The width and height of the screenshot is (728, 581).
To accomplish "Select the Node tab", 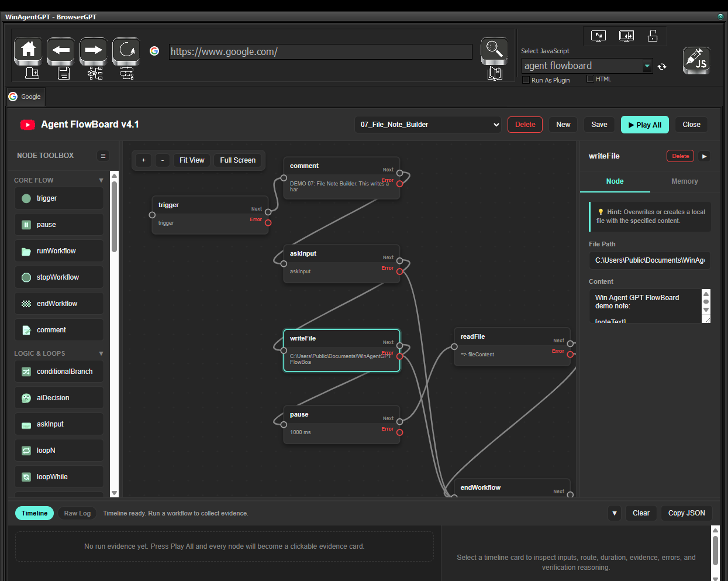I will tap(615, 181).
